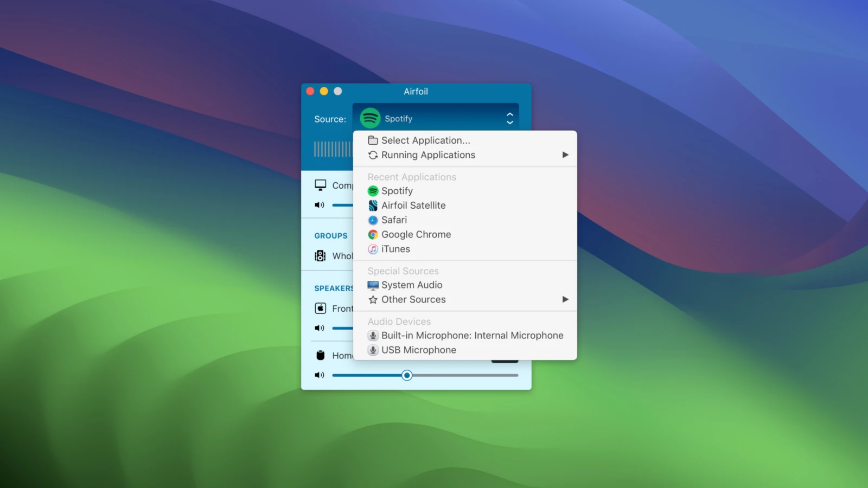Image resolution: width=868 pixels, height=488 pixels.
Task: Toggle the Front speaker volume icon
Action: [320, 328]
